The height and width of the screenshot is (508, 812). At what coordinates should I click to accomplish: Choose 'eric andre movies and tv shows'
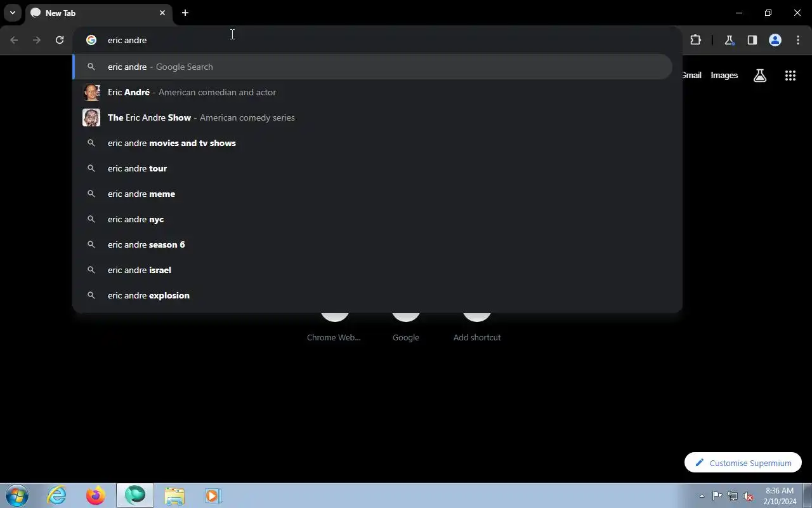[372, 143]
